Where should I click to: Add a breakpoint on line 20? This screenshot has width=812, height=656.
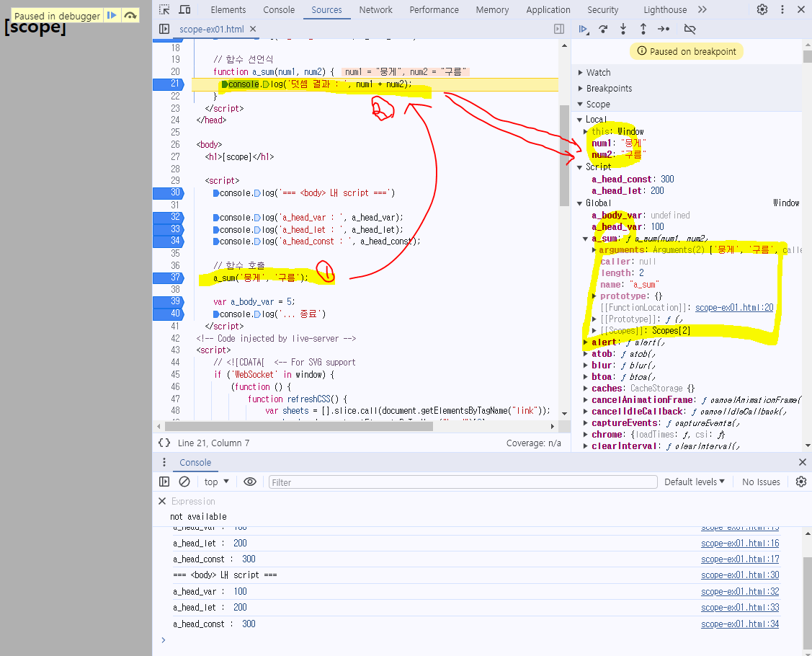point(175,71)
